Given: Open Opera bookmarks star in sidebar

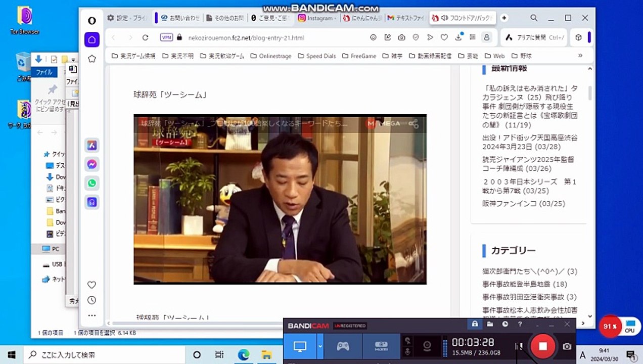Looking at the screenshot, I should [91, 59].
